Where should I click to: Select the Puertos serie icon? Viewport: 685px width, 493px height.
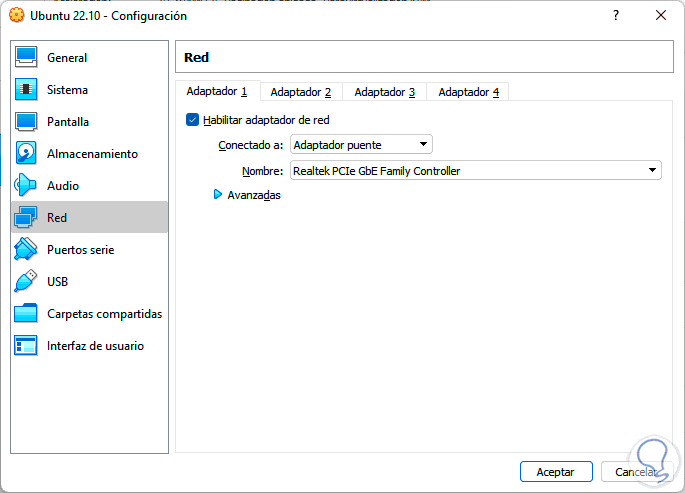point(26,250)
